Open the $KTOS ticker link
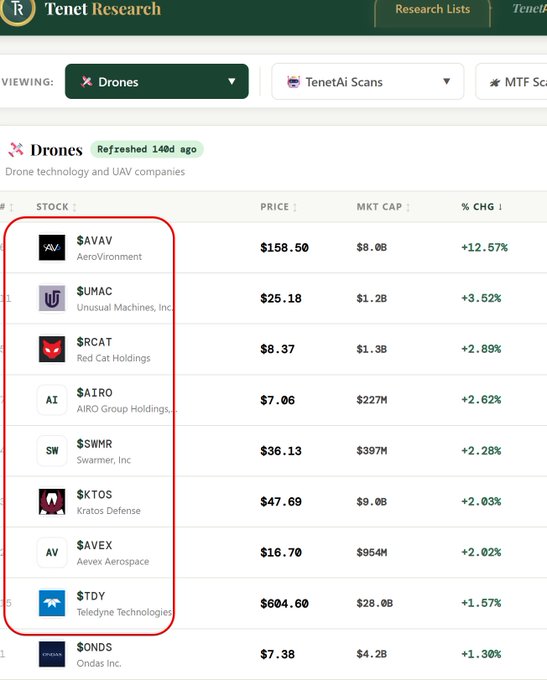547x680 pixels. click(x=94, y=494)
